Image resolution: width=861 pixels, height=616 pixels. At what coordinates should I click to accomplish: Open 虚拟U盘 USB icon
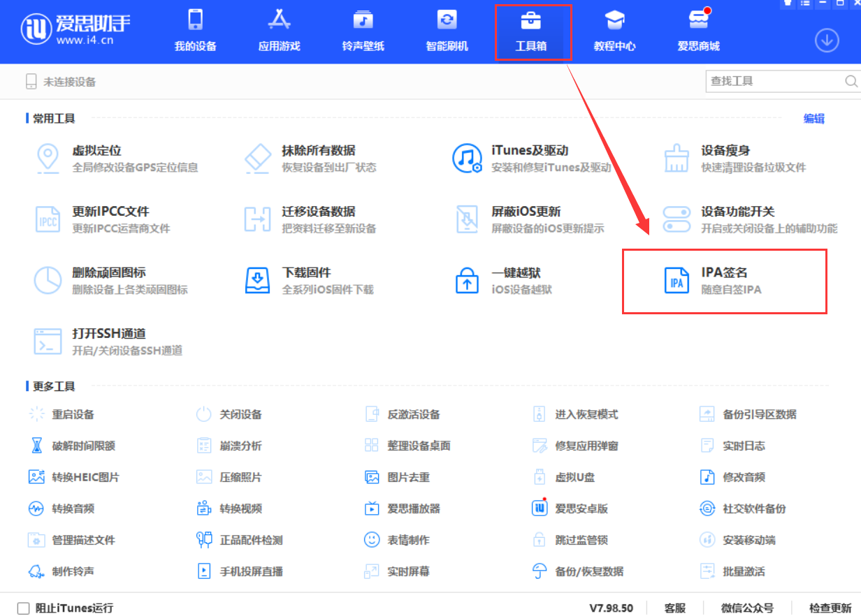point(540,477)
